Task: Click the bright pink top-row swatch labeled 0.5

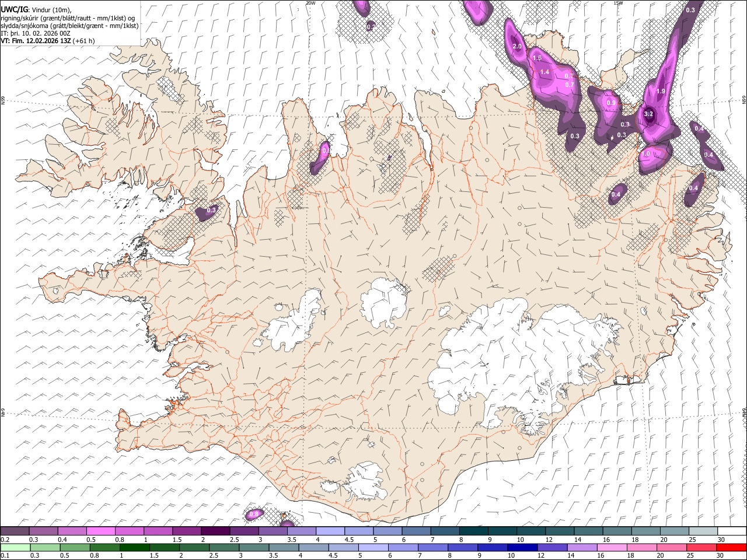Action: 100,531
